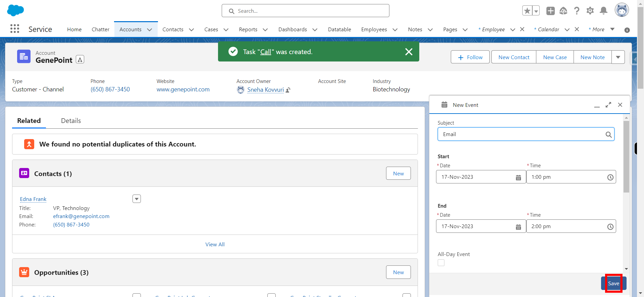
Task: Click the global Search box
Action: [306, 11]
